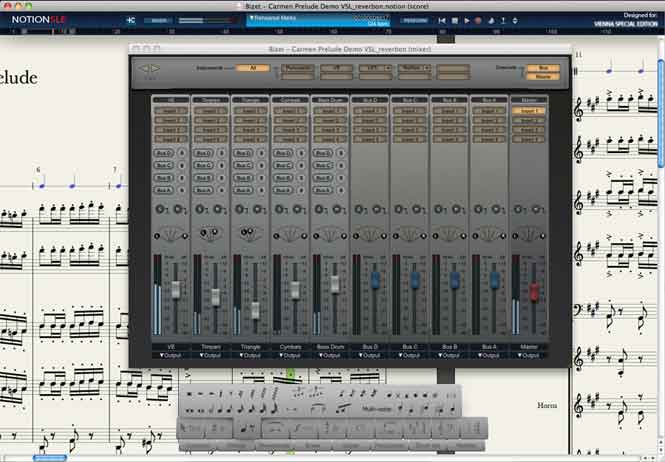665x462 pixels.
Task: Click the red record button in the transport
Action: (478, 20)
